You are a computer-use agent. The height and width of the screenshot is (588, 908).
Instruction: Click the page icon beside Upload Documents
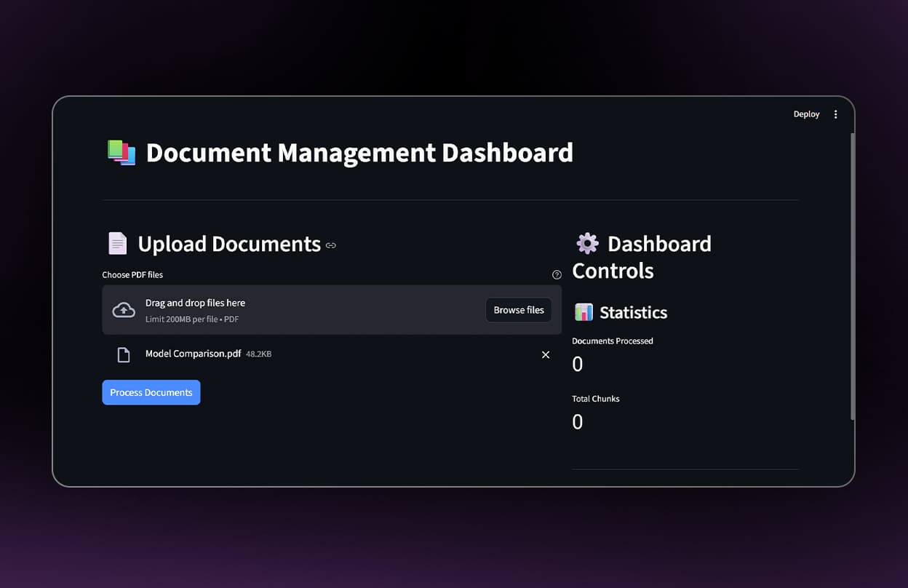coord(117,244)
